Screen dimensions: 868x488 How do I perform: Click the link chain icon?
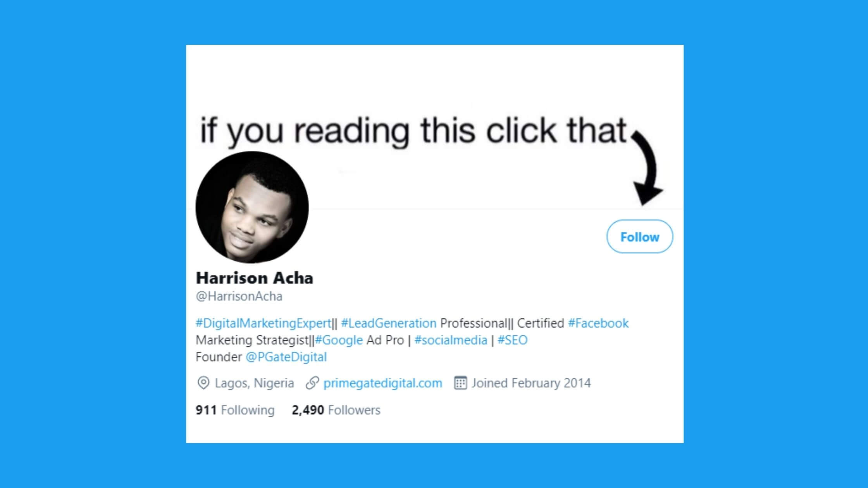coord(312,383)
